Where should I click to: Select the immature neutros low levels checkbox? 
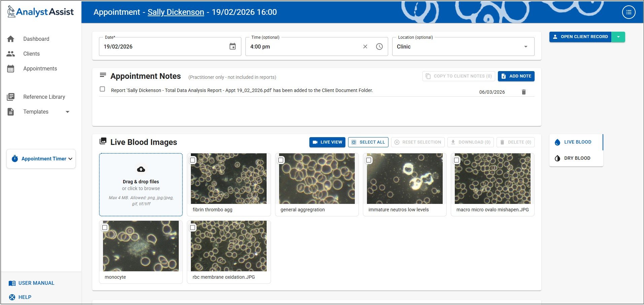point(369,160)
